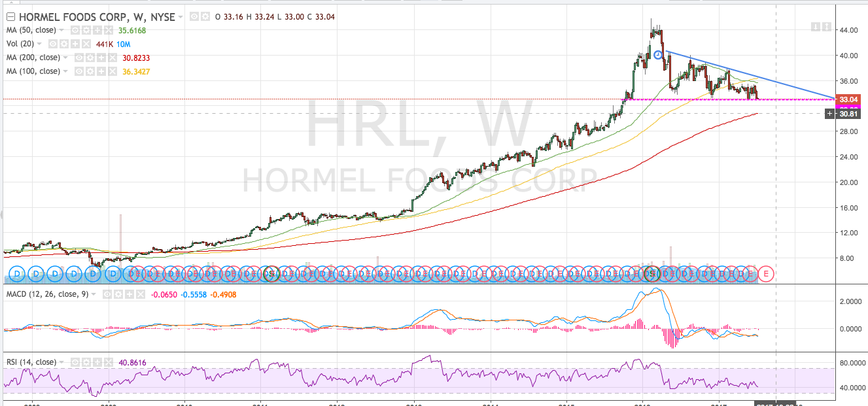Open settings gear for HORMEL FOODS CORP series
Viewport: 868px width, 406px height.
point(206,16)
